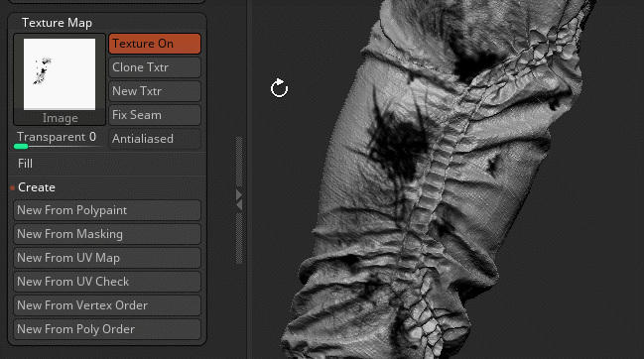Screen dimensions: 644x359
Task: Click the upper tray scrollbar handle
Action: [239, 162]
